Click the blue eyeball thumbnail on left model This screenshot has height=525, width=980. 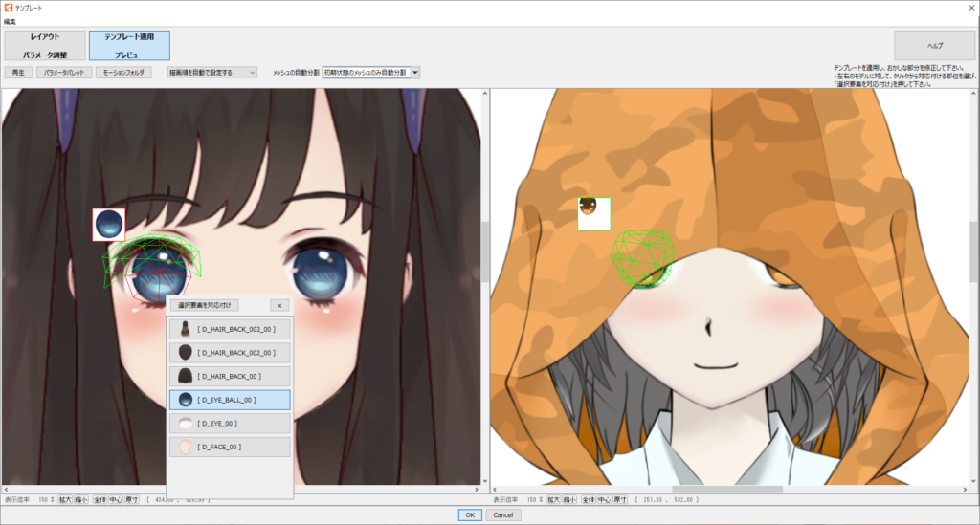109,225
